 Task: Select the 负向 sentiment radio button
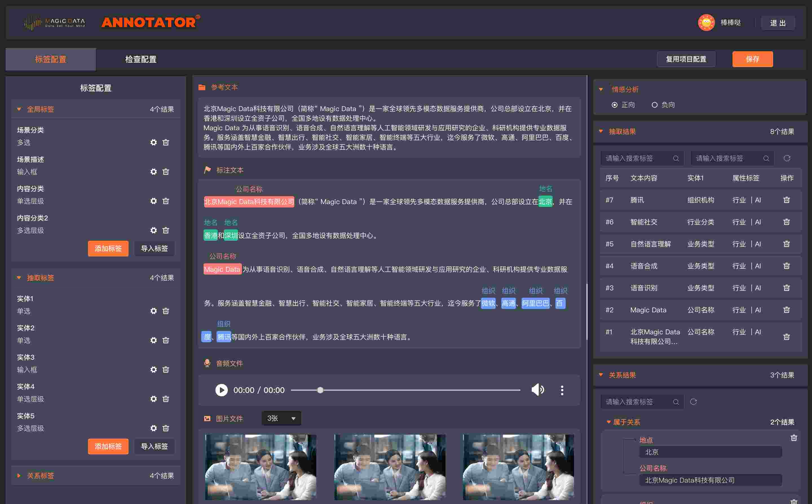pos(655,105)
